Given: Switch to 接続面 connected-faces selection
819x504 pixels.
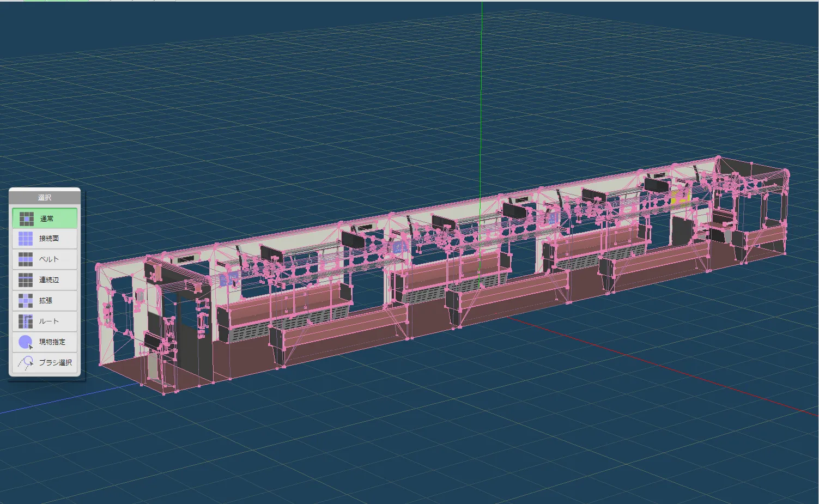Looking at the screenshot, I should (x=45, y=239).
